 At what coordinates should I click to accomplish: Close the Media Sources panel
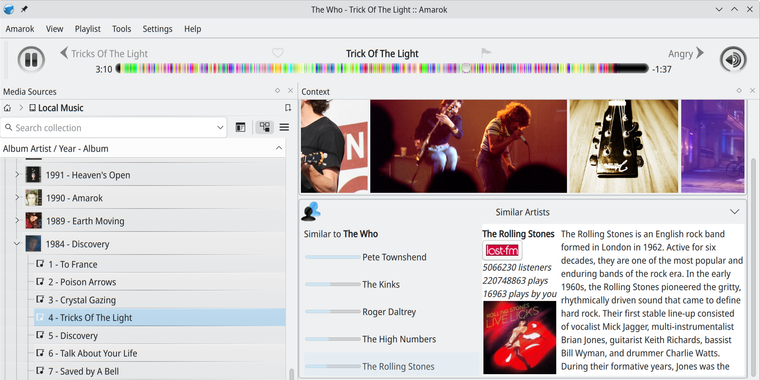click(x=290, y=91)
